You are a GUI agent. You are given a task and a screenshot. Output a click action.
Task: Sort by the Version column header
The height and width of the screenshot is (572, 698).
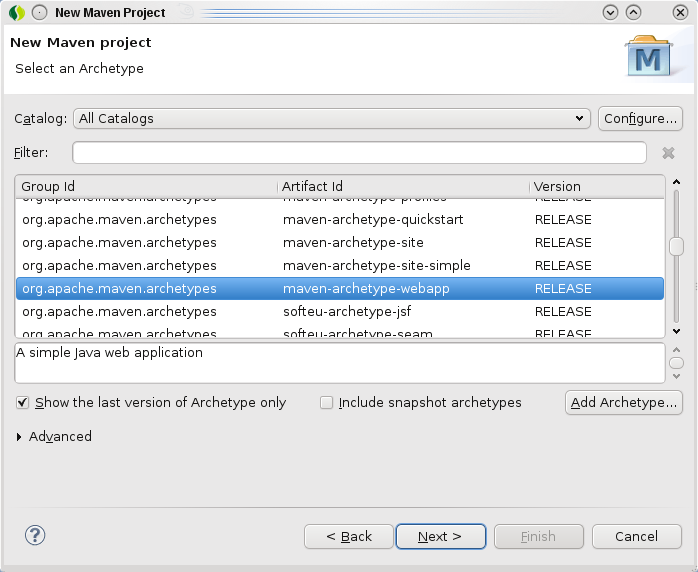pos(597,187)
